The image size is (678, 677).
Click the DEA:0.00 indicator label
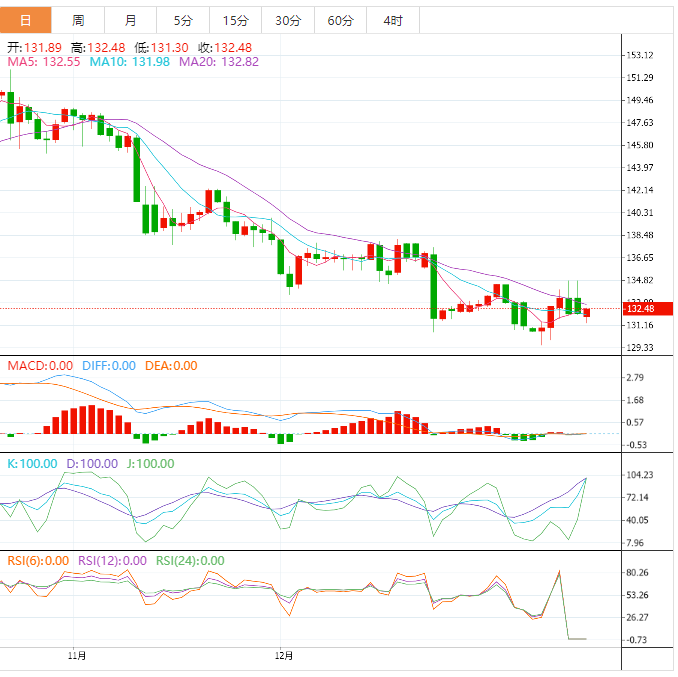tap(171, 366)
